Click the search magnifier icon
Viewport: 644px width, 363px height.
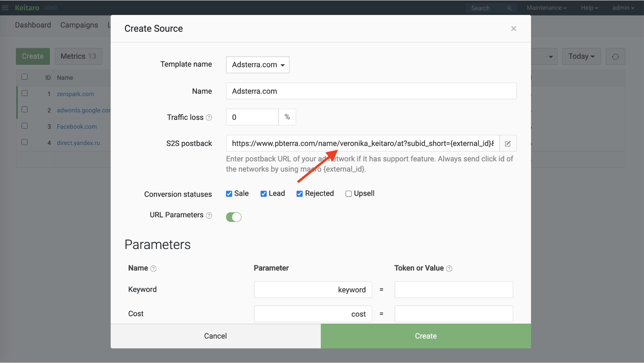(509, 8)
